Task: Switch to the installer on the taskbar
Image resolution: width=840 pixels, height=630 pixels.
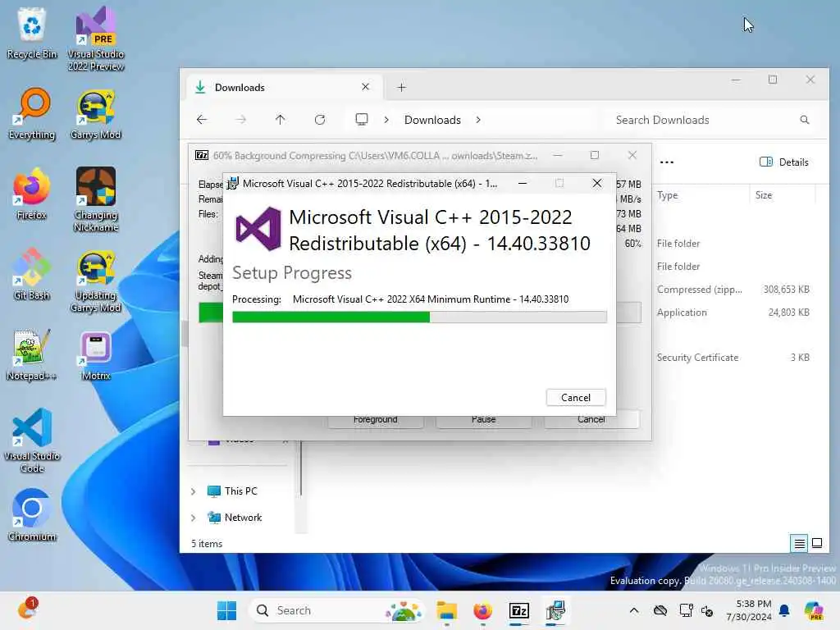Action: pos(555,610)
